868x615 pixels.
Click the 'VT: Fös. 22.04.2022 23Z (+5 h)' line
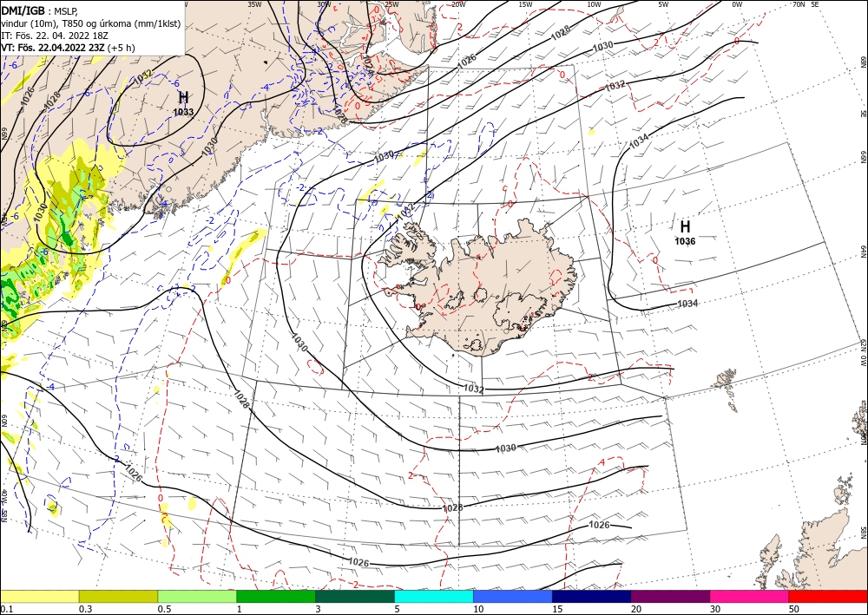click(68, 47)
